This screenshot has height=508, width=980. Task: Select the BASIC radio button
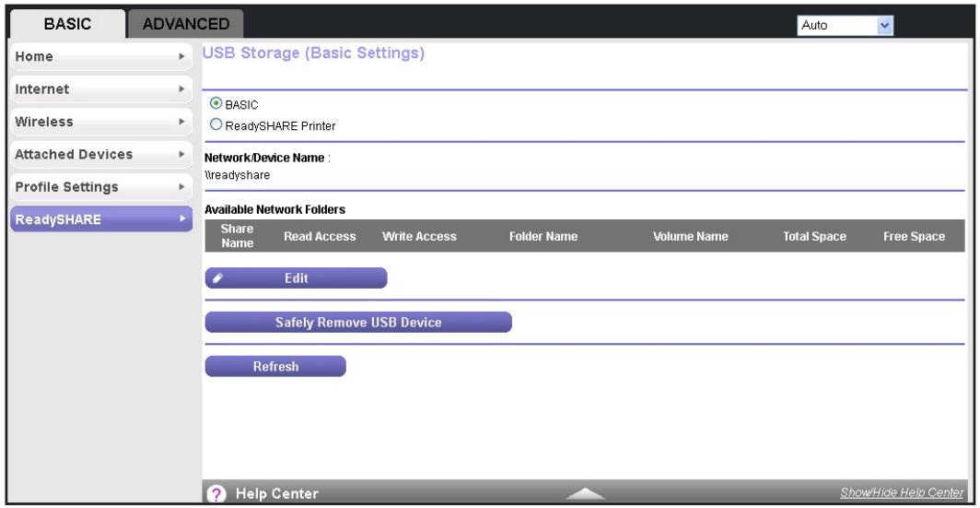tap(216, 104)
